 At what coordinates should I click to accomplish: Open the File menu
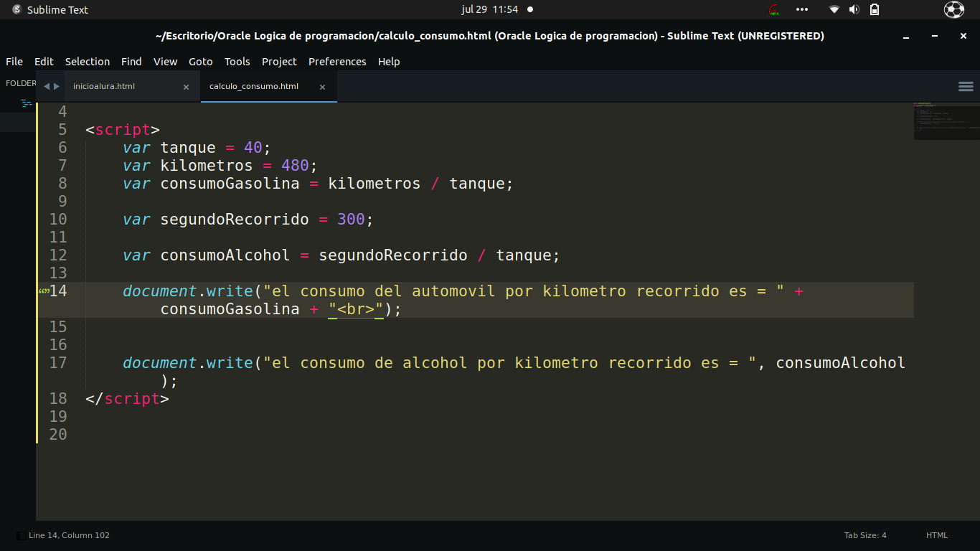[14, 62]
